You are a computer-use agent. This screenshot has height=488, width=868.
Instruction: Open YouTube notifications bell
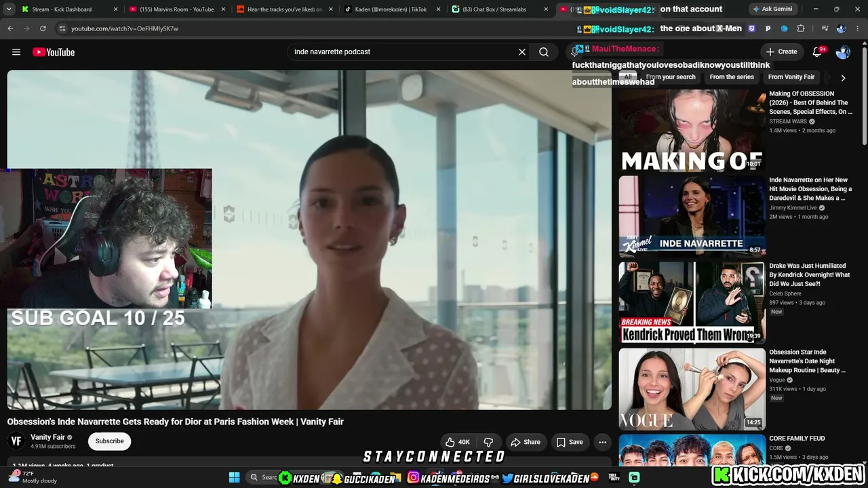[817, 52]
